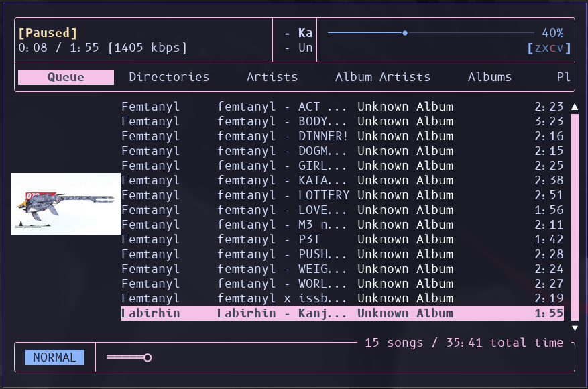Open the Directories tab
This screenshot has height=389, width=588.
[169, 77]
